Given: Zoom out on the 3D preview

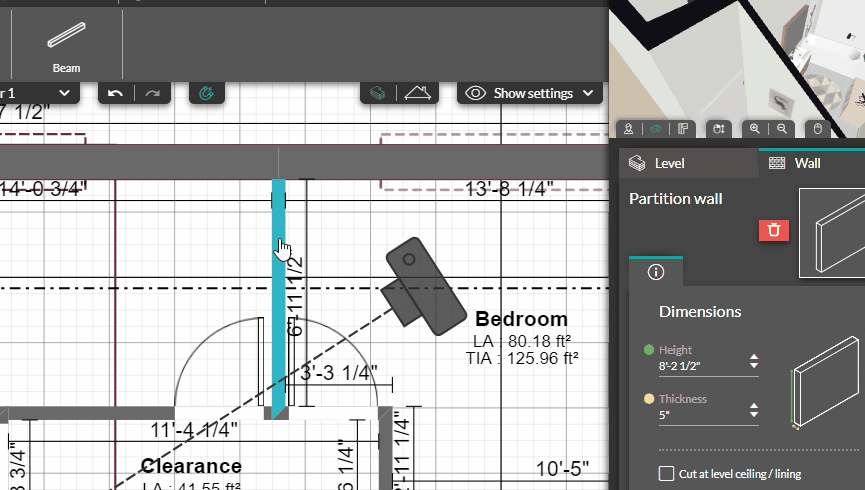Looking at the screenshot, I should coord(782,129).
